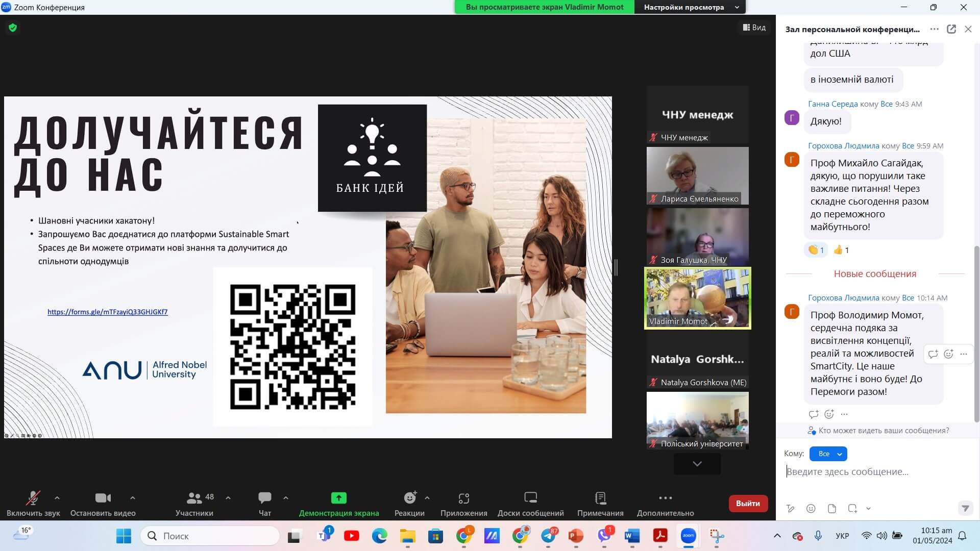Toggle the chat panel
The height and width of the screenshot is (551, 980).
pyautogui.click(x=264, y=498)
